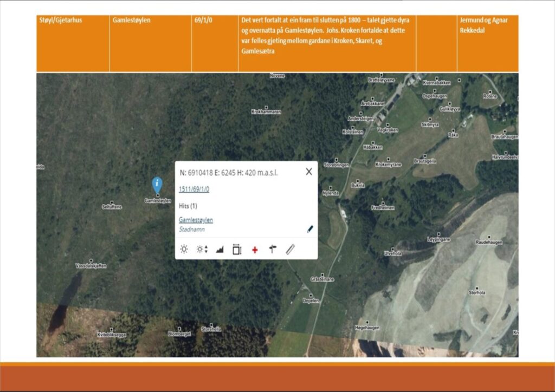Click the Seltuftene place label on map
The width and height of the screenshot is (555, 392).
coord(112,207)
